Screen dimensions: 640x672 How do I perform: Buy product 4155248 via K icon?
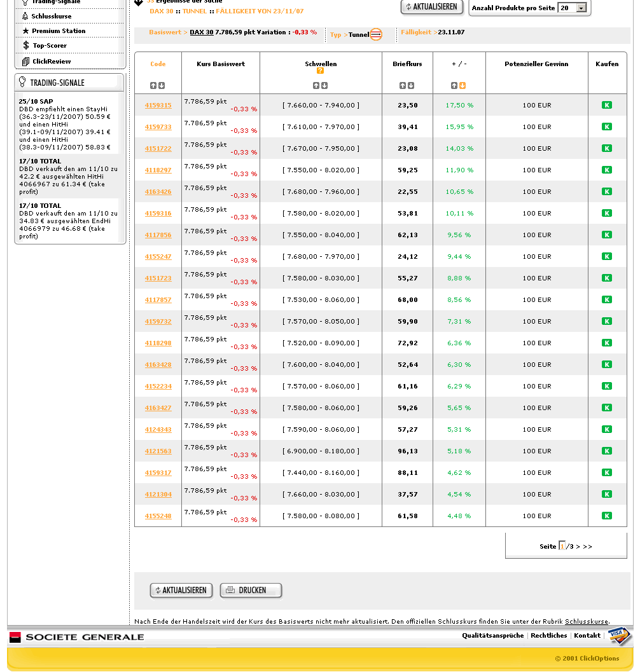pos(606,516)
